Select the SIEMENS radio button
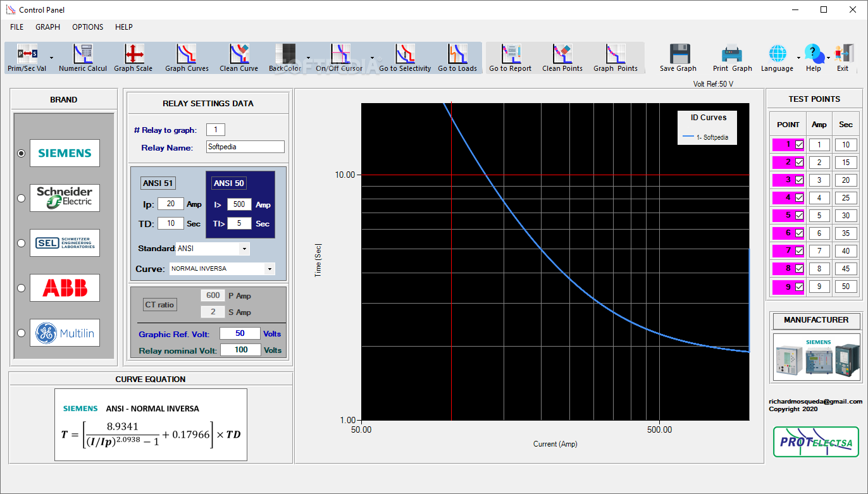This screenshot has width=868, height=494. click(x=21, y=153)
